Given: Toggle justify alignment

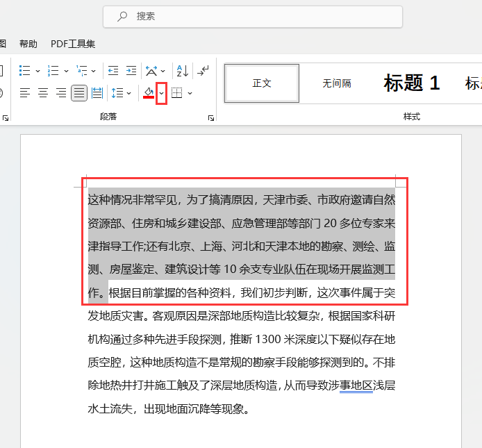Looking at the screenshot, I should [79, 93].
